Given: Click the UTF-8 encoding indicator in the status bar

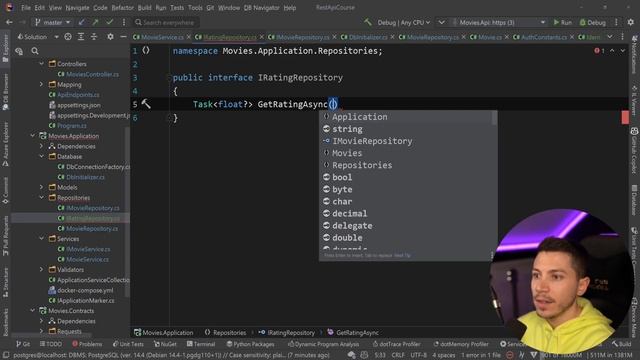Looking at the screenshot, I should [x=418, y=356].
